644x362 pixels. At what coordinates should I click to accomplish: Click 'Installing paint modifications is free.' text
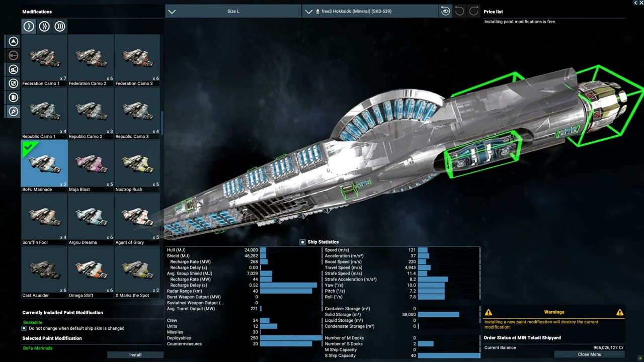pos(520,22)
